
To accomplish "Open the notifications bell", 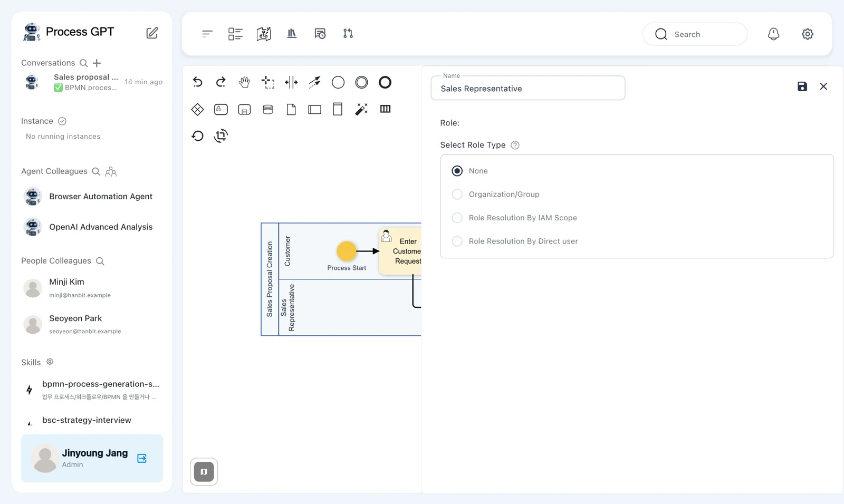I will click(x=773, y=34).
